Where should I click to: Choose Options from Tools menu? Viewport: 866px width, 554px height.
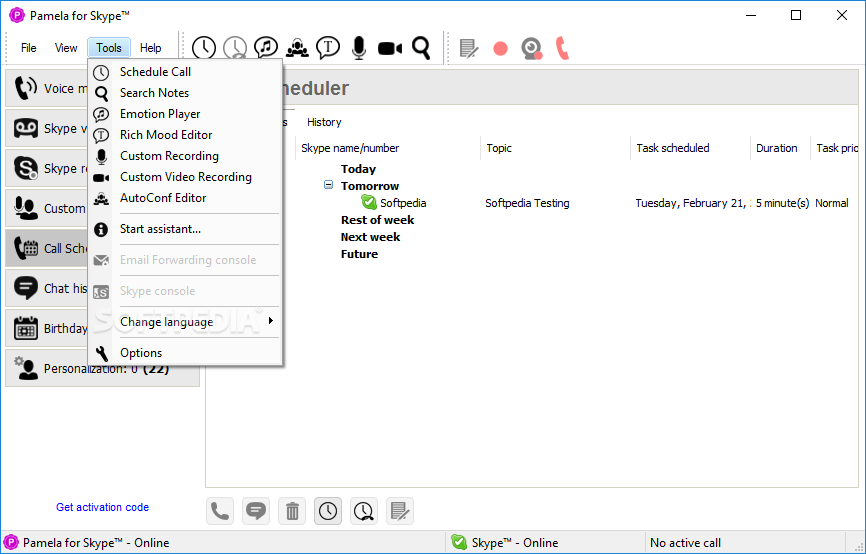186,353
